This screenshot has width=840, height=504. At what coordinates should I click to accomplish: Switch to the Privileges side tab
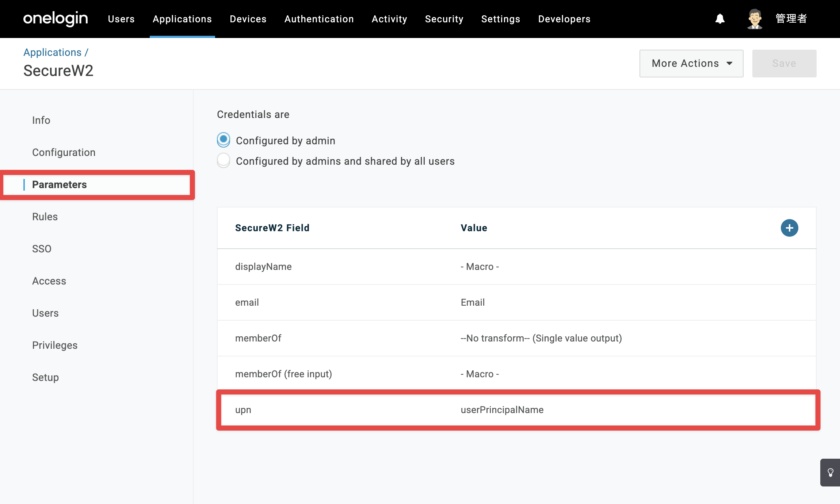(x=55, y=345)
